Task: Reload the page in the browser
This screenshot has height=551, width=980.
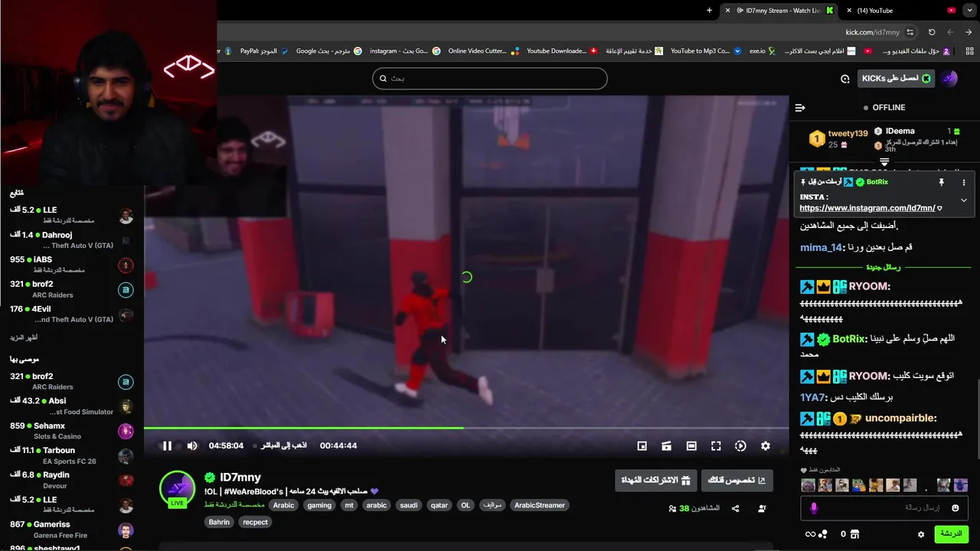Action: [x=932, y=32]
